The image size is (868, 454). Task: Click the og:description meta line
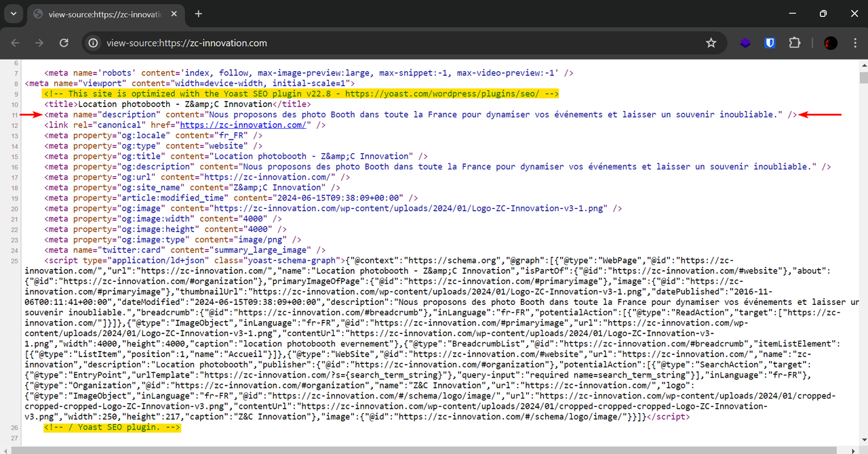tap(437, 166)
